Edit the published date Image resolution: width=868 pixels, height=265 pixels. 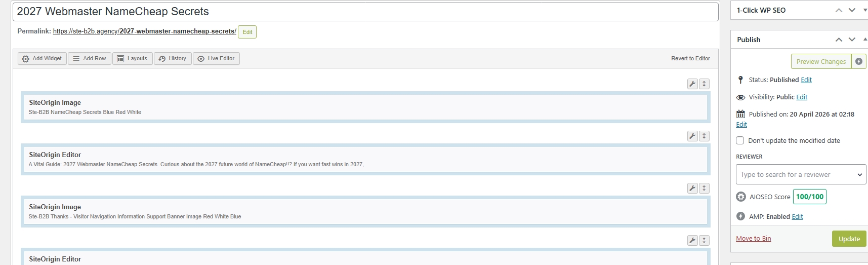click(741, 125)
